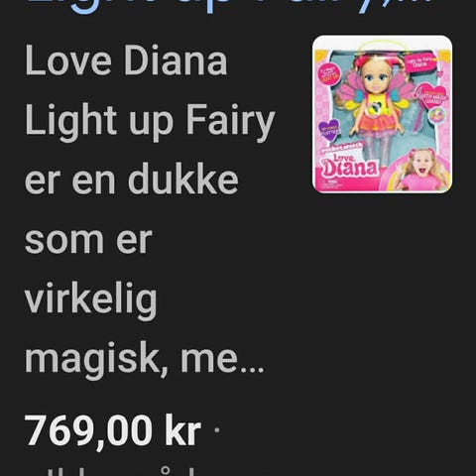Click the fairy doll's face in the image
476x476 pixels.
click(377, 78)
